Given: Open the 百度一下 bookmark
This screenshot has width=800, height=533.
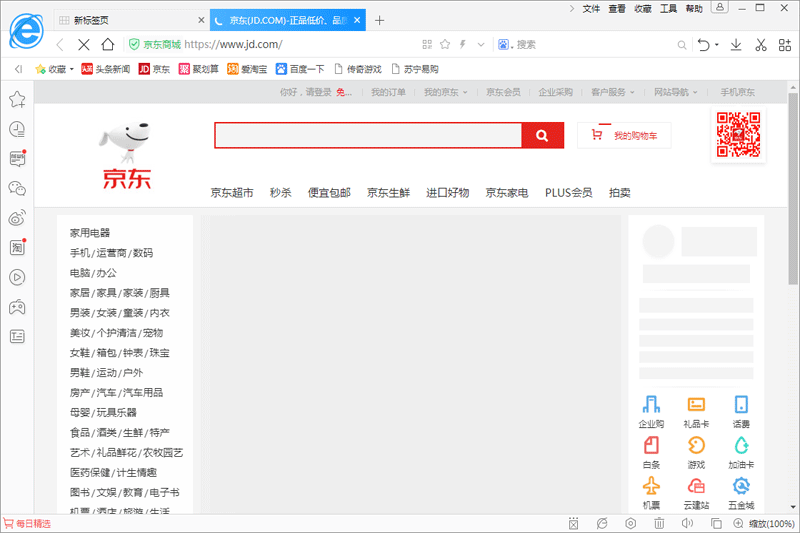Looking at the screenshot, I should [x=300, y=69].
